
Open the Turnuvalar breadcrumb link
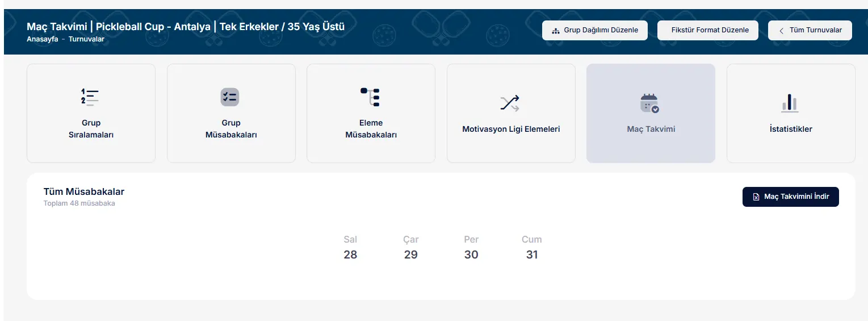[x=86, y=39]
